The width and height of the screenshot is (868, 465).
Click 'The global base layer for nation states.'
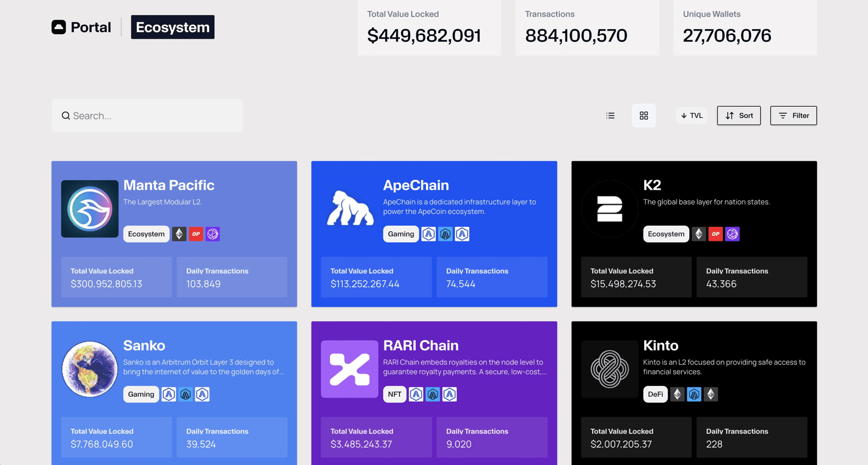point(706,202)
